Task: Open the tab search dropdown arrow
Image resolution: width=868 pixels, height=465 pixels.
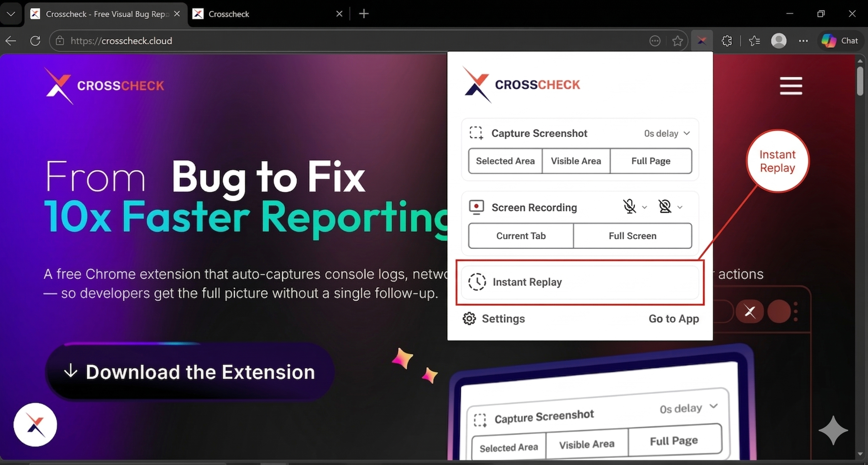Action: click(x=11, y=14)
